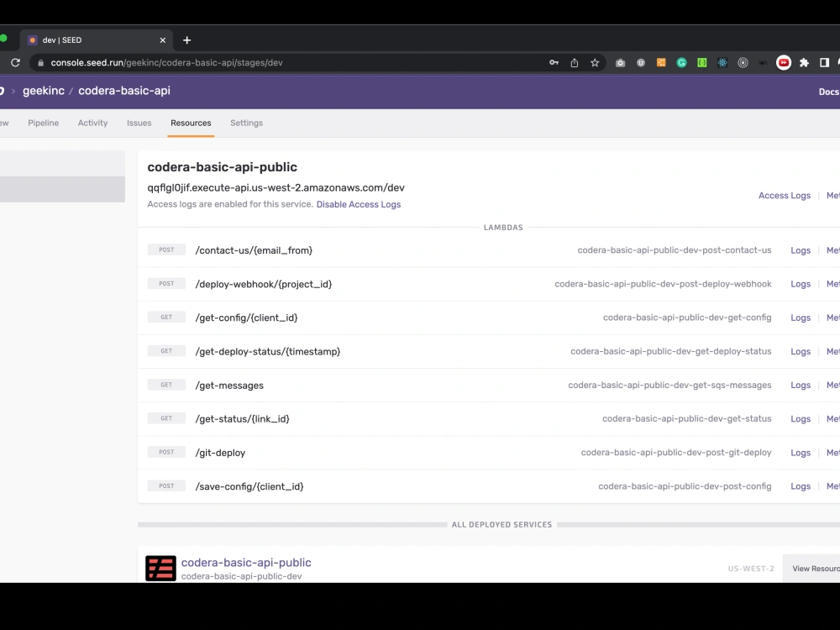The image size is (840, 630).
Task: Open saved passwords key icon
Action: tap(554, 63)
